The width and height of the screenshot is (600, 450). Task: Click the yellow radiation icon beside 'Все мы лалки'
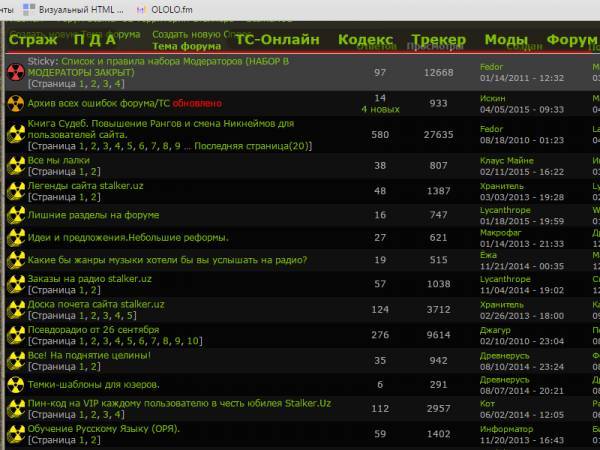(15, 165)
